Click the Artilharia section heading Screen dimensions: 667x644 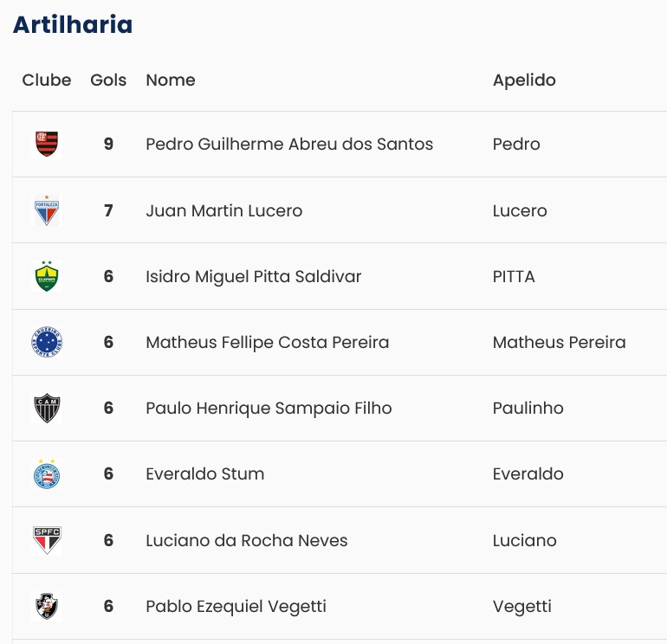click(73, 24)
